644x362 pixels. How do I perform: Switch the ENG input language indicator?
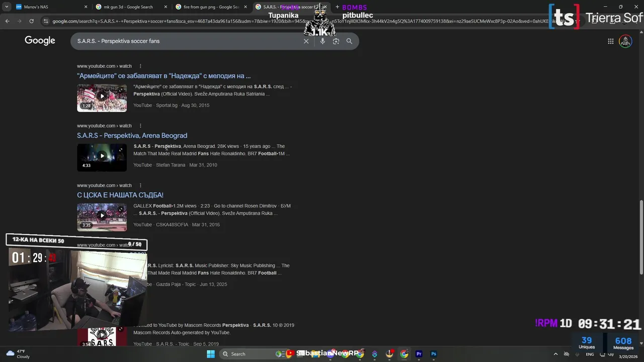point(590,354)
